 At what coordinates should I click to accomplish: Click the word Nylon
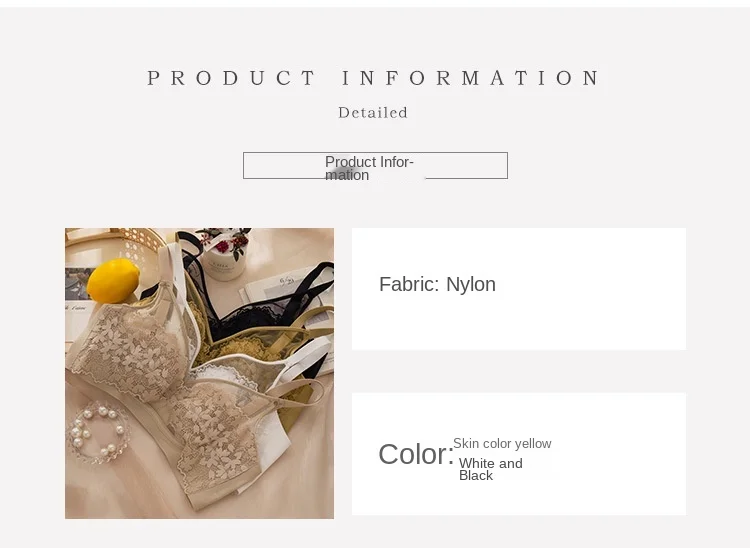pyautogui.click(x=471, y=285)
